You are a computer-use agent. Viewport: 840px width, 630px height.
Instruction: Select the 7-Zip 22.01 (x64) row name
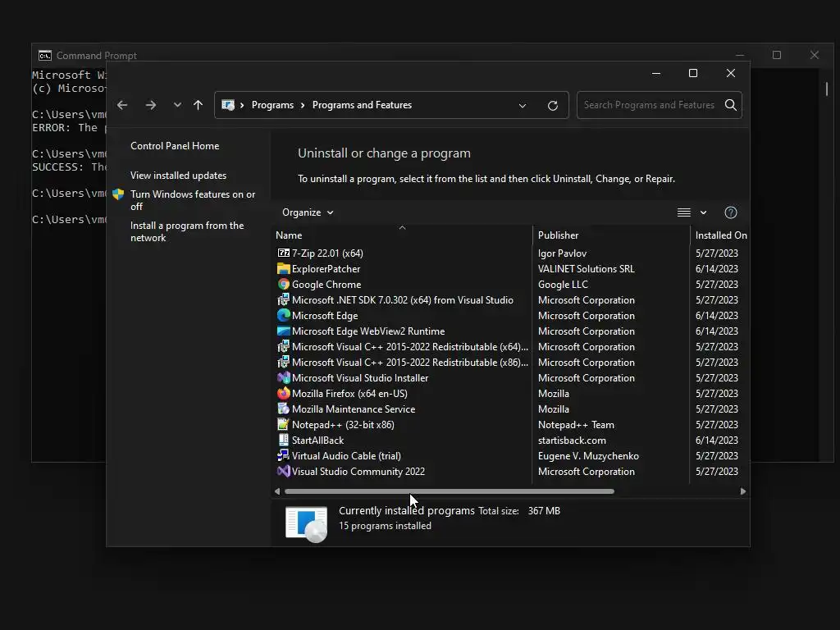point(327,253)
